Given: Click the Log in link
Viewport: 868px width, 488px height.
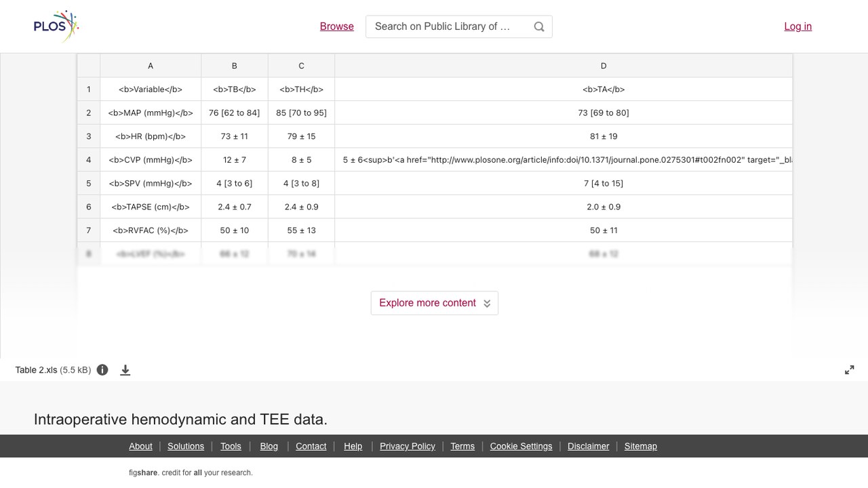Looking at the screenshot, I should coord(798,26).
